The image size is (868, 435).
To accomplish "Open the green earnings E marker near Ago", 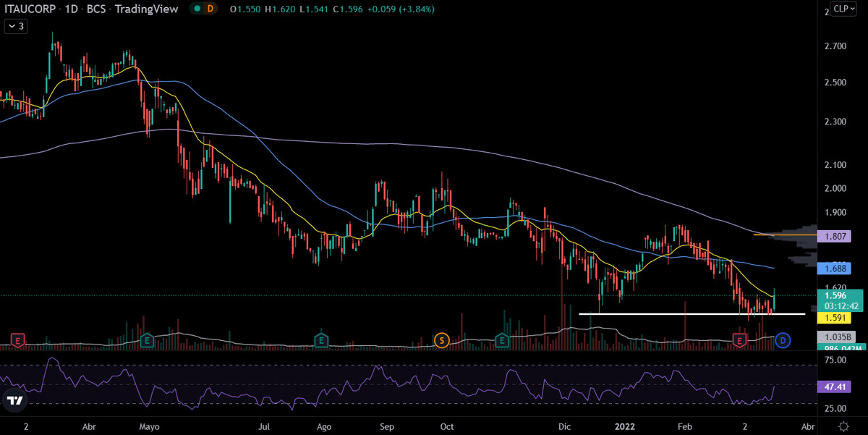I will (321, 339).
